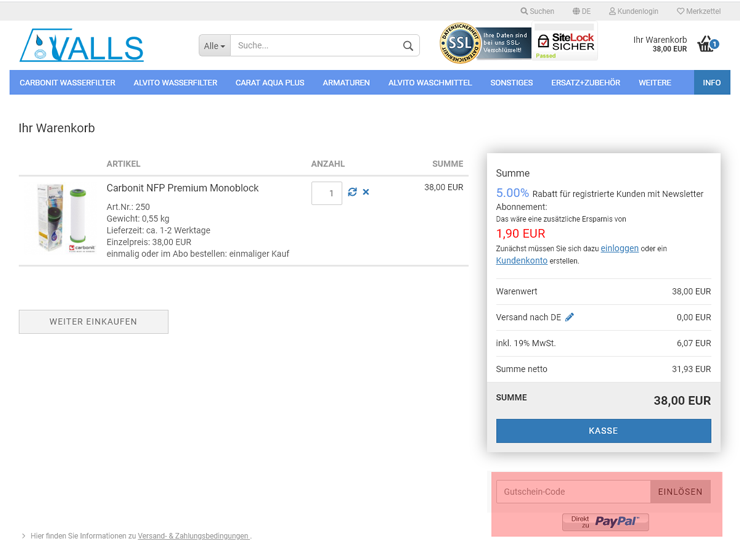Click the Warenwert 38,00 EUR value
The image size is (740, 553).
click(691, 292)
